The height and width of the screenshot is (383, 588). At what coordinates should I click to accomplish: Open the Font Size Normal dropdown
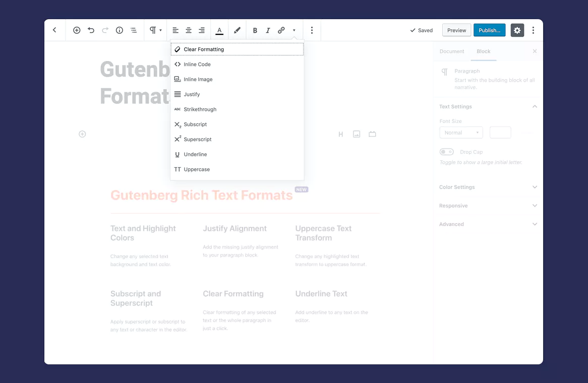[461, 133]
